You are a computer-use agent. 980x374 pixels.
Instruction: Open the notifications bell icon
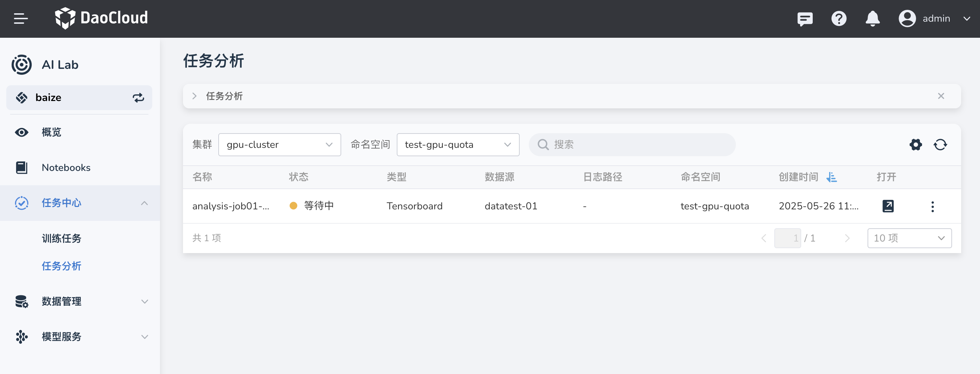(x=872, y=19)
